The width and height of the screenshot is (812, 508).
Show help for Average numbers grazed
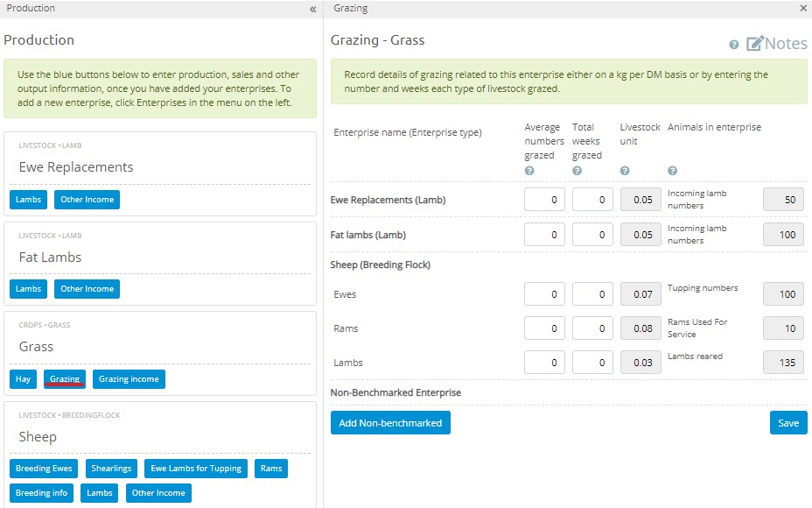point(529,171)
